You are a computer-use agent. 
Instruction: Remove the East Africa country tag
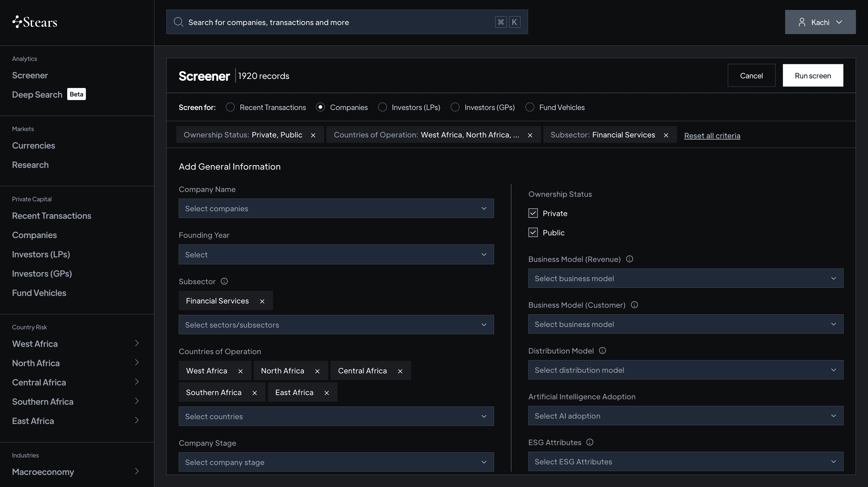point(326,393)
